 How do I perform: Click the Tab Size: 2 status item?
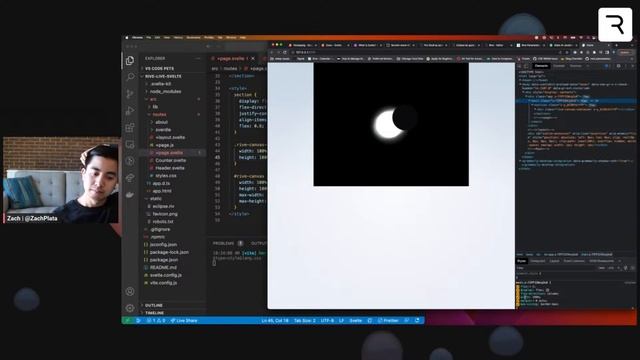[304, 321]
